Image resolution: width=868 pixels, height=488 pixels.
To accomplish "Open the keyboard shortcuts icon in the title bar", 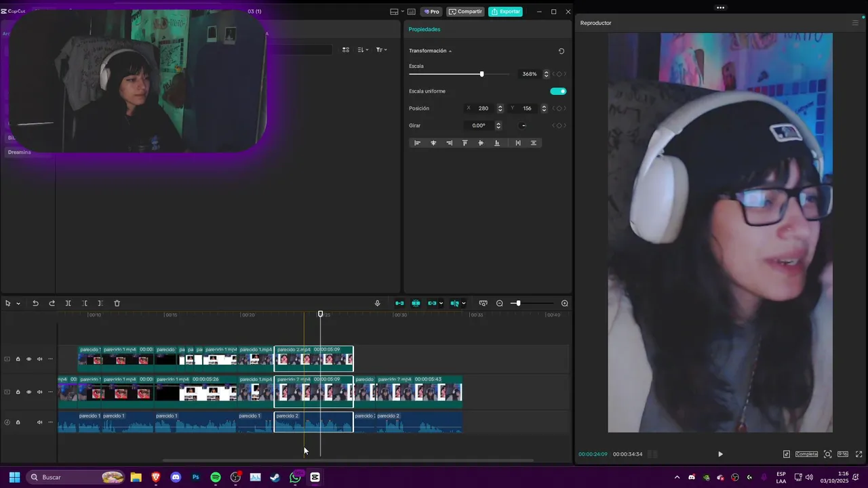I will [412, 12].
